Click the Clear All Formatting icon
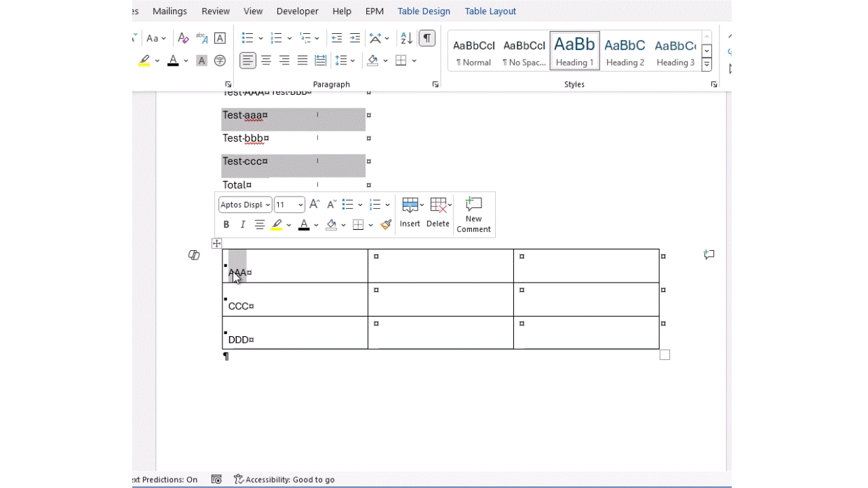Viewport: 868px width, 488px height. click(x=183, y=38)
